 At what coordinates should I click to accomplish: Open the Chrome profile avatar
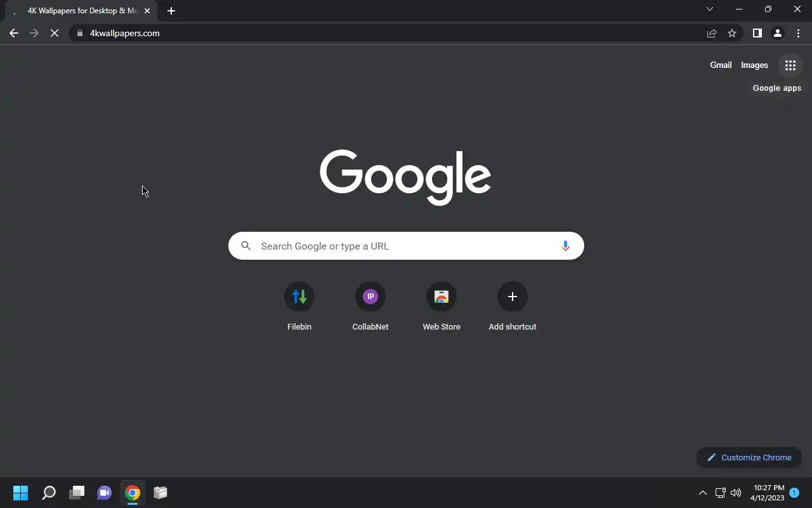[778, 33]
